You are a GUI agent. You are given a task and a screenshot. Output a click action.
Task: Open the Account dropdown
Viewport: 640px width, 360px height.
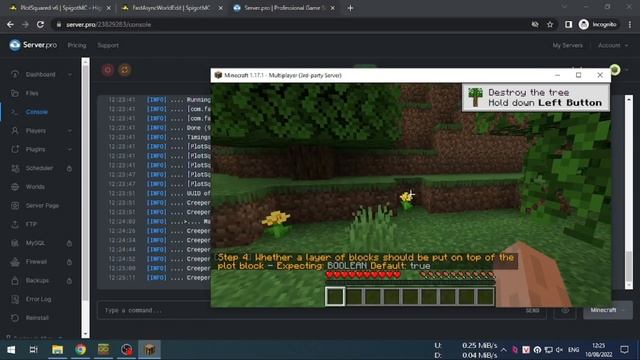613,45
